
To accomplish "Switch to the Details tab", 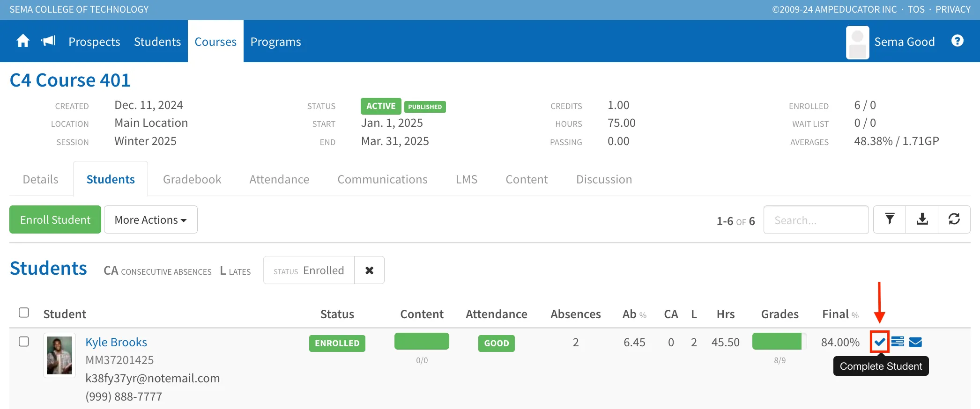I will coord(41,179).
